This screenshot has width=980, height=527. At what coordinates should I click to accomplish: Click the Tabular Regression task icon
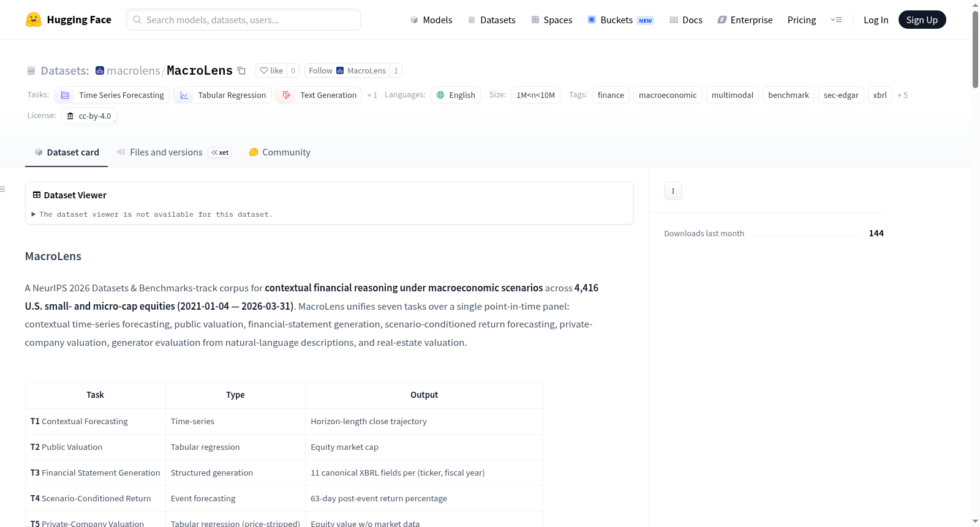tap(184, 95)
